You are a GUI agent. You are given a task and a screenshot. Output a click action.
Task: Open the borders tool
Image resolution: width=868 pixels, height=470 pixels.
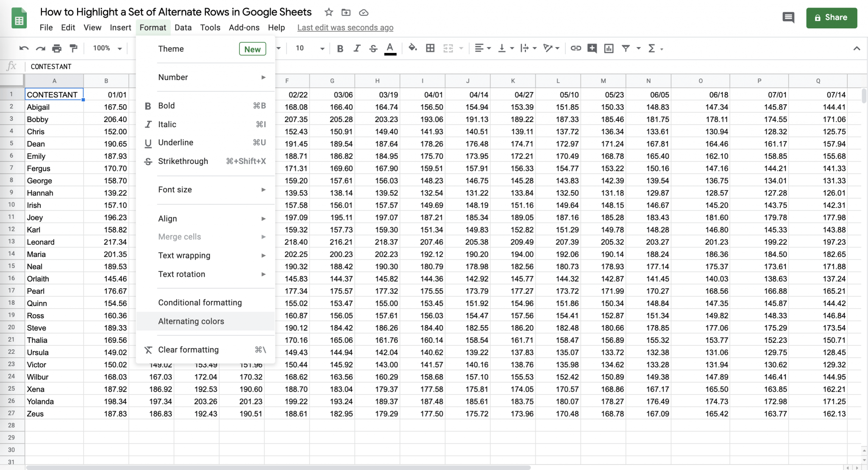(x=430, y=48)
